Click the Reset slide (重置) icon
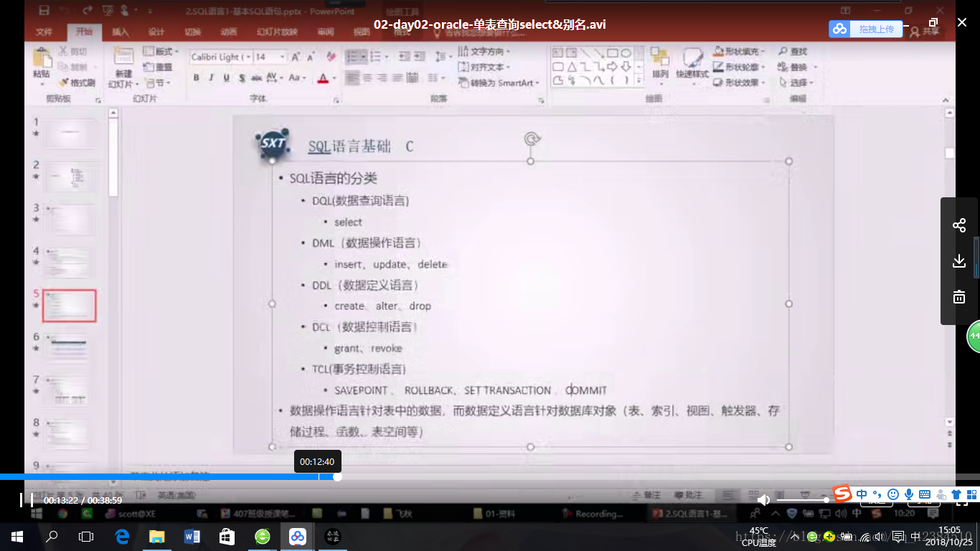 point(149,67)
